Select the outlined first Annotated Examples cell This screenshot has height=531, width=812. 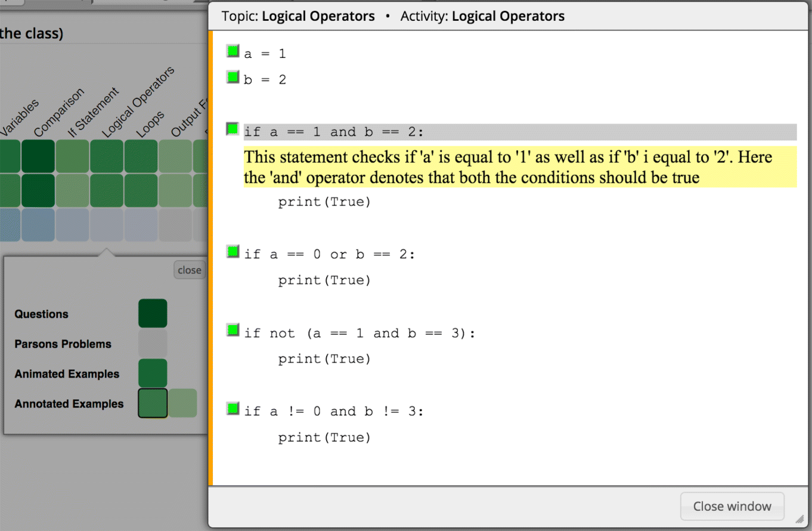click(x=153, y=403)
